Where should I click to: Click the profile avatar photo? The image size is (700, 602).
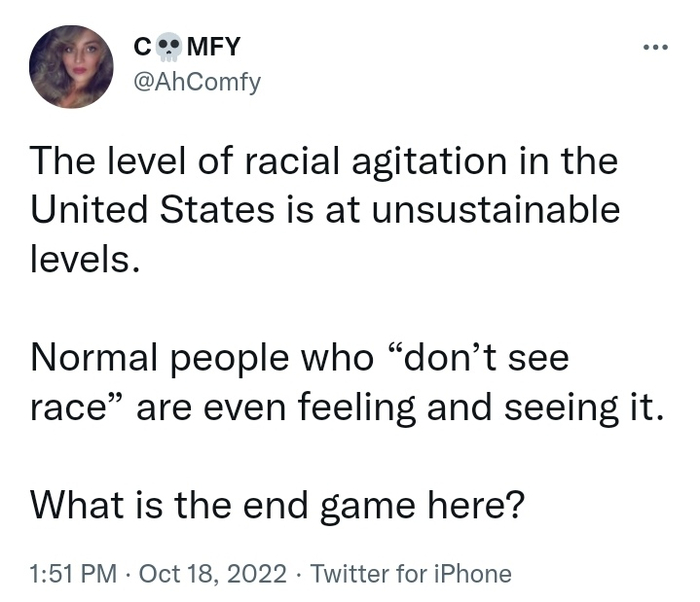click(71, 66)
